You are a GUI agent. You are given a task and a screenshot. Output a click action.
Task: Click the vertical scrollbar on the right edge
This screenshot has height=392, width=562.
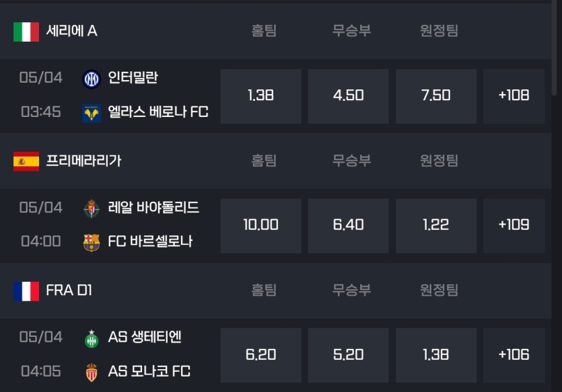(x=556, y=48)
